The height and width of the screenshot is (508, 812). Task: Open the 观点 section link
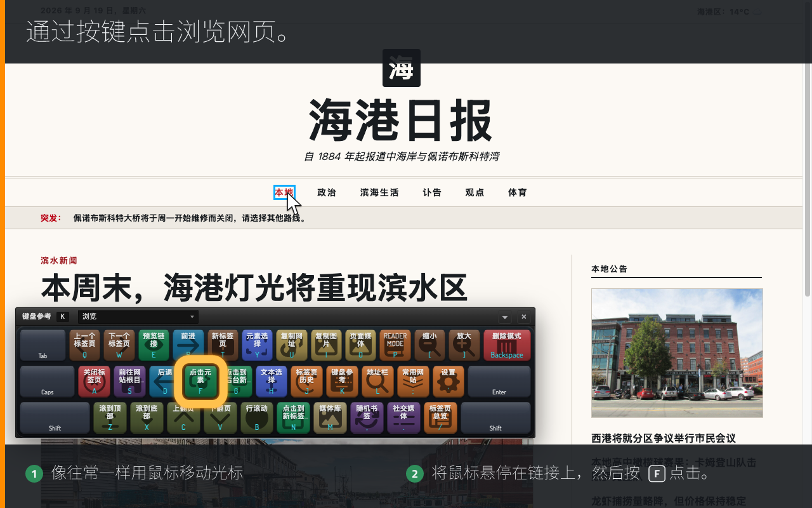pyautogui.click(x=475, y=192)
